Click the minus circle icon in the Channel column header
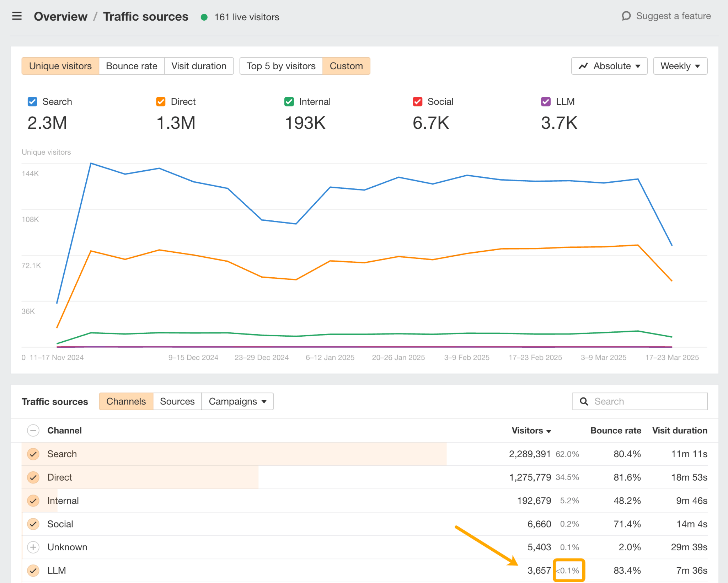Viewport: 728px width, 583px height. [33, 430]
